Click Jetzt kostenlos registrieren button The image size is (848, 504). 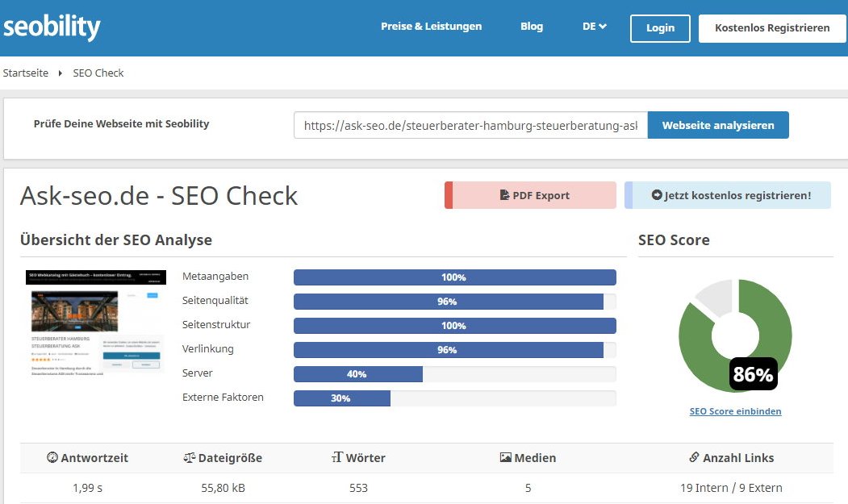click(728, 195)
